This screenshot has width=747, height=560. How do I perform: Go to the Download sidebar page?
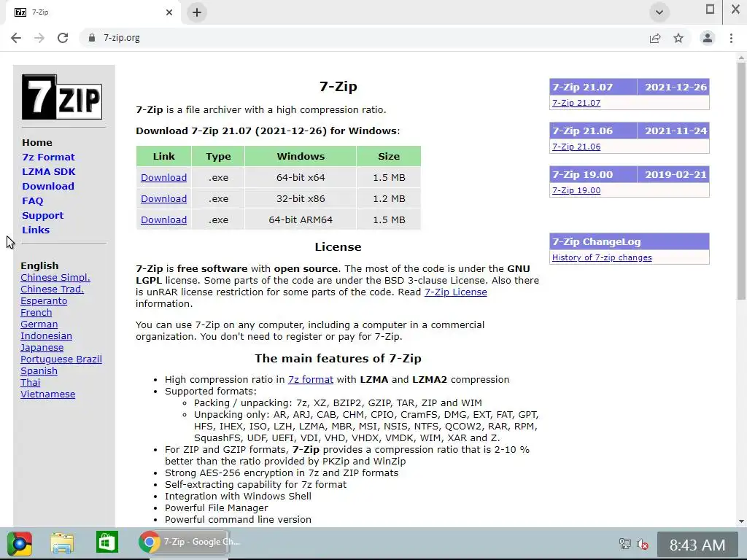coord(48,186)
